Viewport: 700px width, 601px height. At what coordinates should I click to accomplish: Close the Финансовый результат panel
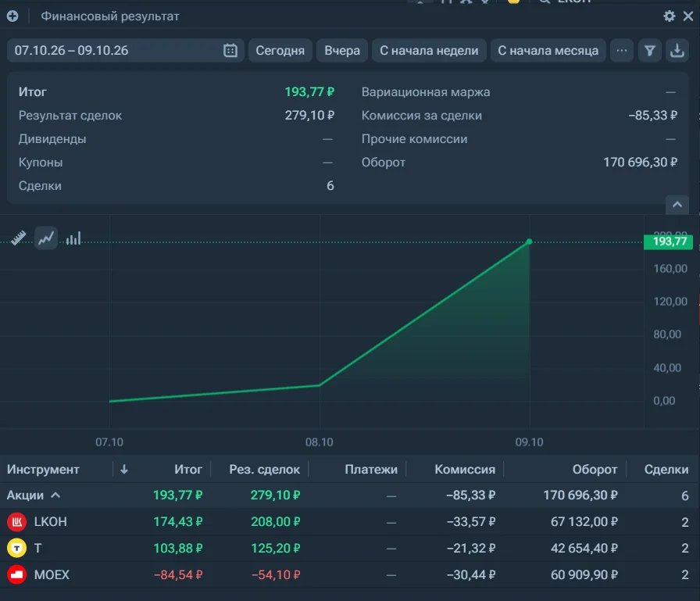(688, 16)
